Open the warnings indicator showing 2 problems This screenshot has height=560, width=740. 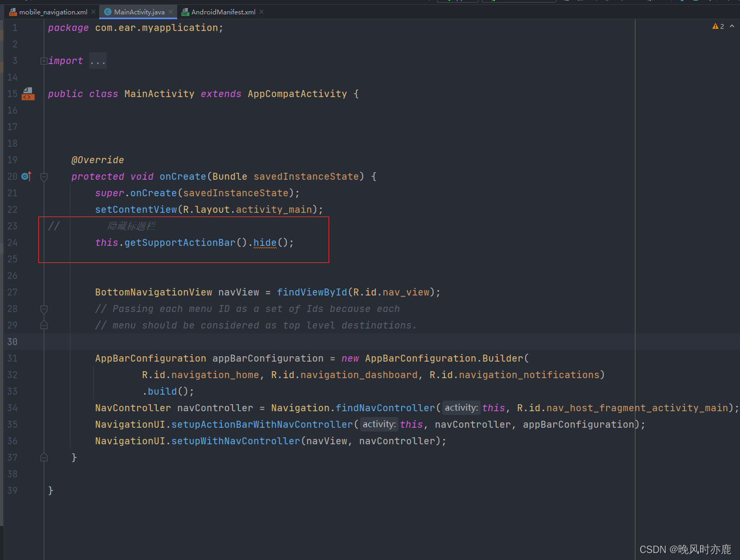(718, 26)
